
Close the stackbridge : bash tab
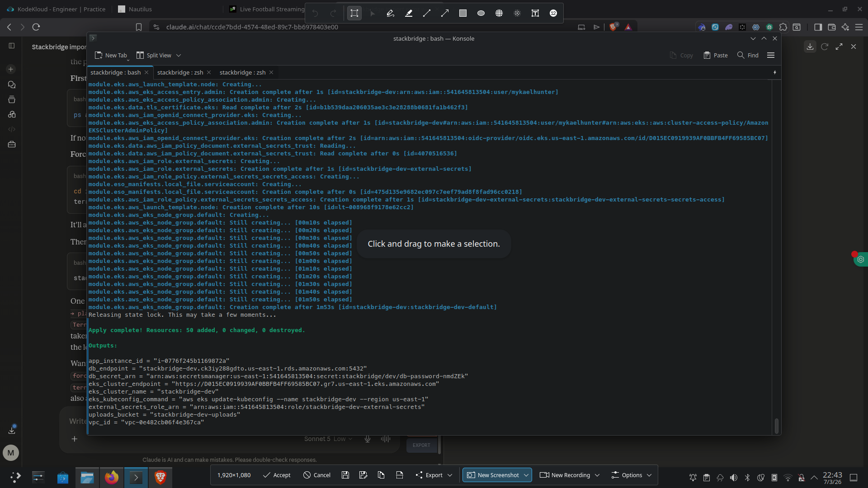pyautogui.click(x=146, y=72)
